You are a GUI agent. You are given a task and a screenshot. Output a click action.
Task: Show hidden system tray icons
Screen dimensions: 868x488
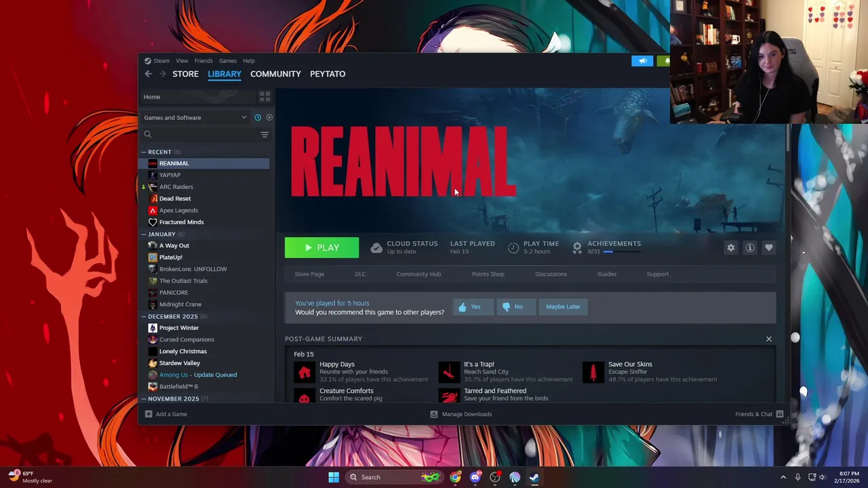tap(783, 477)
